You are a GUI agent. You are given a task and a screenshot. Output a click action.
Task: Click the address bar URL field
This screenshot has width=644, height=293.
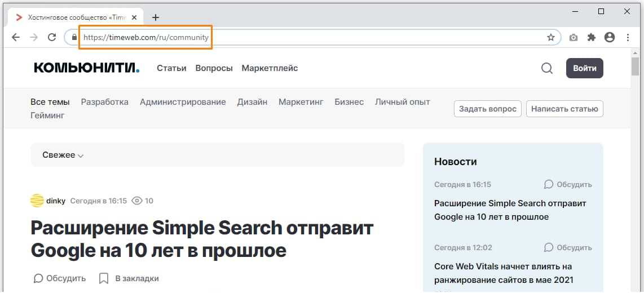click(x=316, y=38)
